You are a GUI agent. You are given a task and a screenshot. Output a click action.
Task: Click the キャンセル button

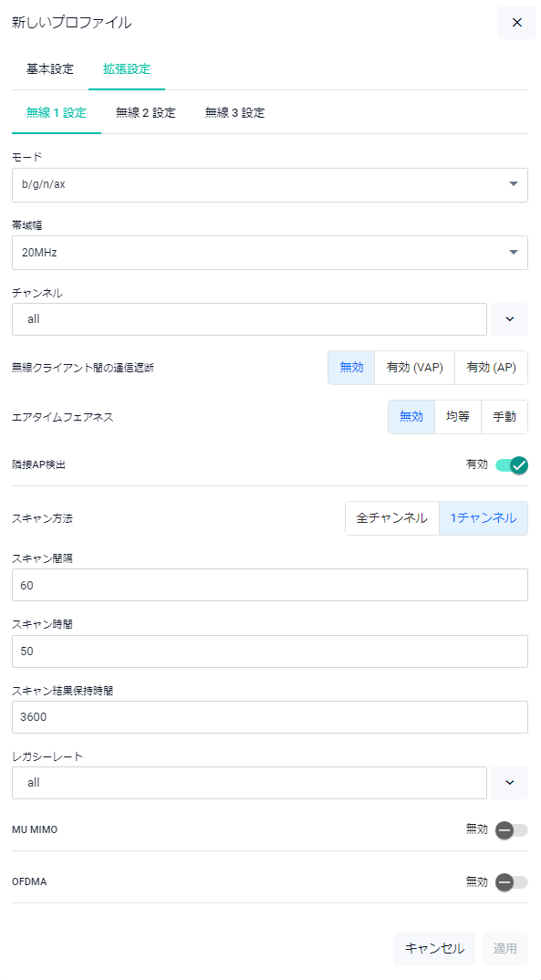point(434,949)
